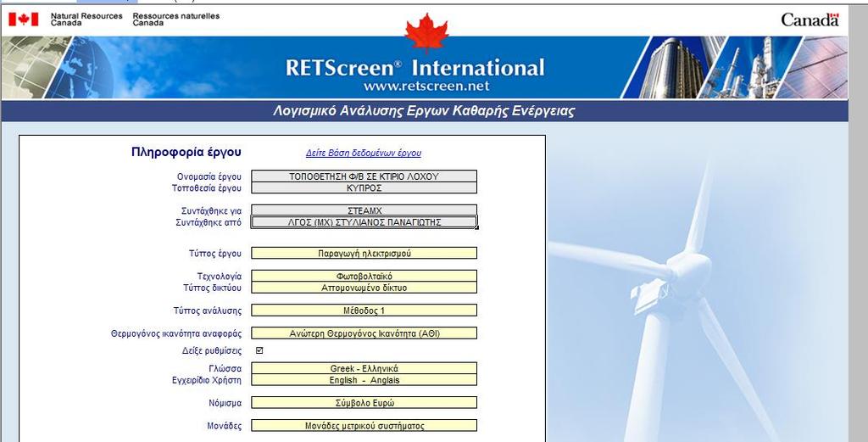The image size is (868, 442).
Task: Click the Canadian flag icon
Action: click(23, 20)
